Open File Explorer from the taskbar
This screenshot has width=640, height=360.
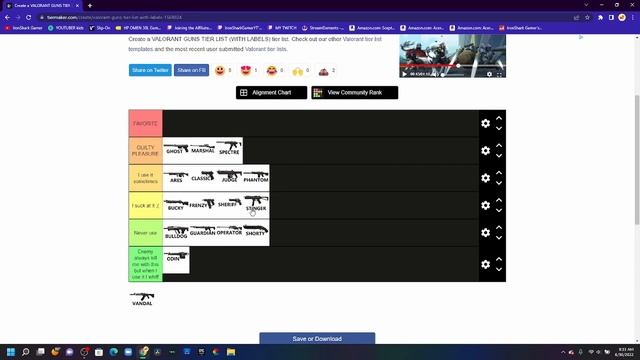tap(231, 352)
